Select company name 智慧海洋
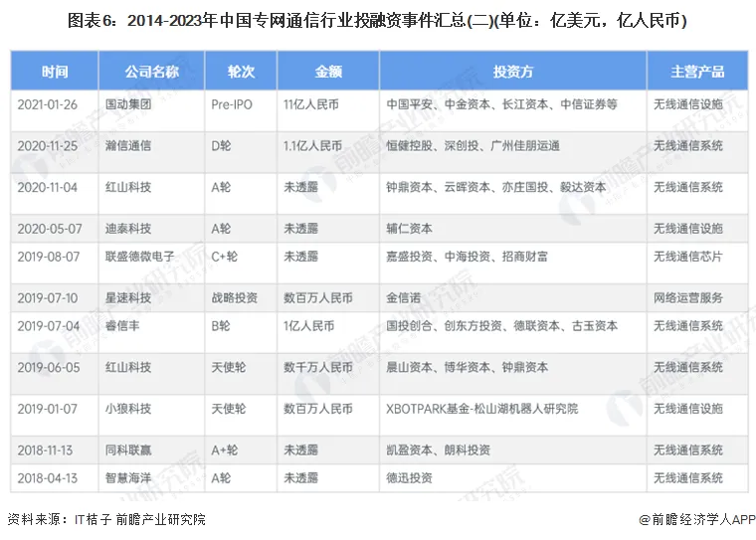756x540 pixels. click(128, 478)
